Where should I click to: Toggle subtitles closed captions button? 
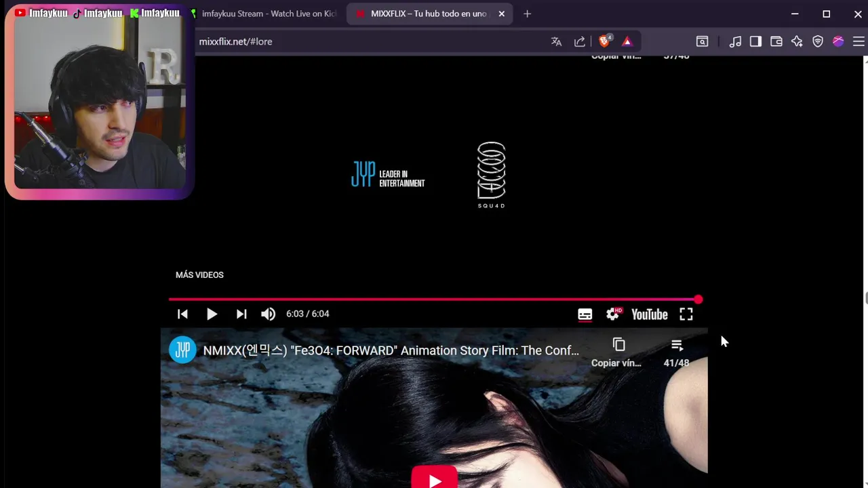click(x=585, y=314)
